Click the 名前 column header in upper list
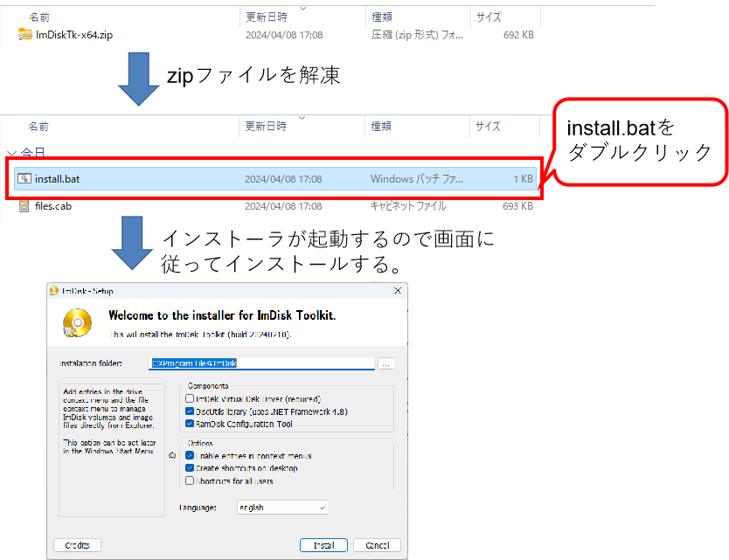The image size is (729, 560). tap(39, 17)
